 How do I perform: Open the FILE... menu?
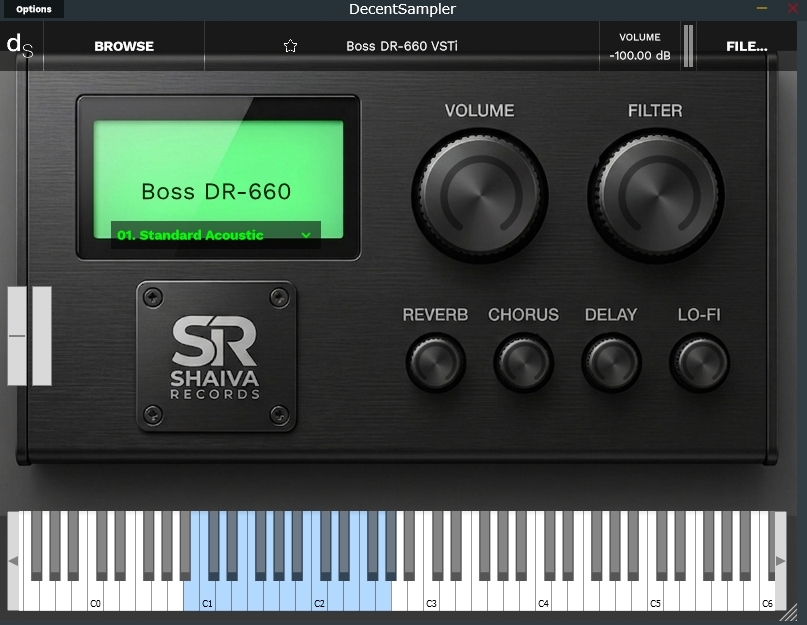pos(746,46)
